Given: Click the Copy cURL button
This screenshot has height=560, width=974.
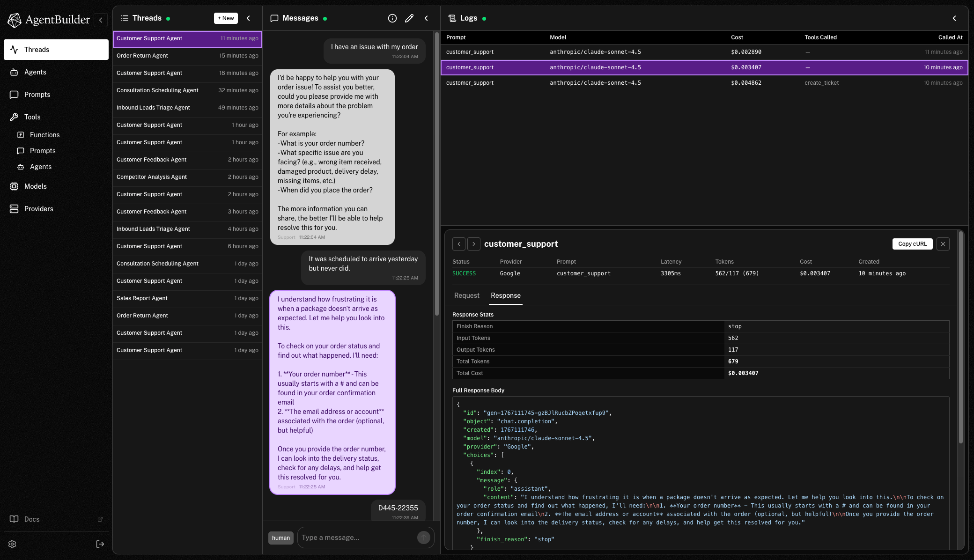Looking at the screenshot, I should 912,244.
